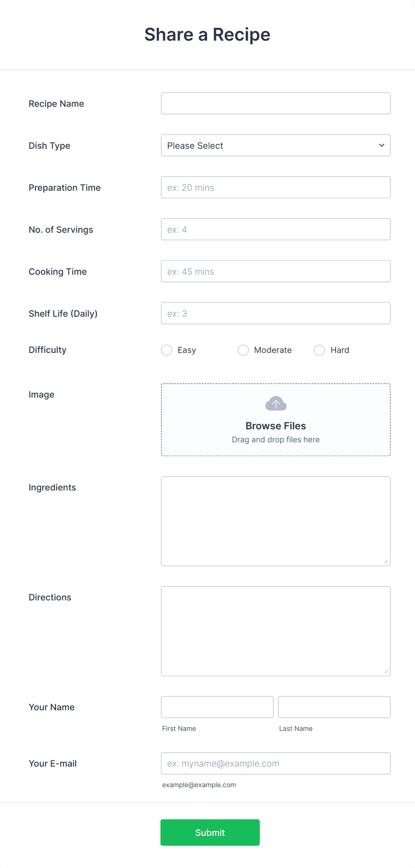The height and width of the screenshot is (868, 415).
Task: Select the Hard difficulty option
Action: [319, 350]
